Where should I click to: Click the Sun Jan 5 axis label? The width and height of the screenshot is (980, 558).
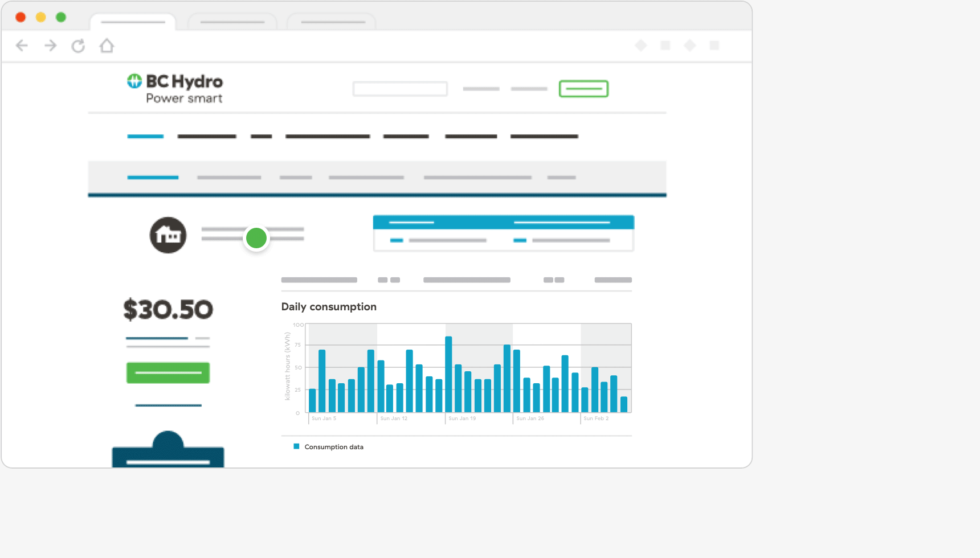click(324, 419)
